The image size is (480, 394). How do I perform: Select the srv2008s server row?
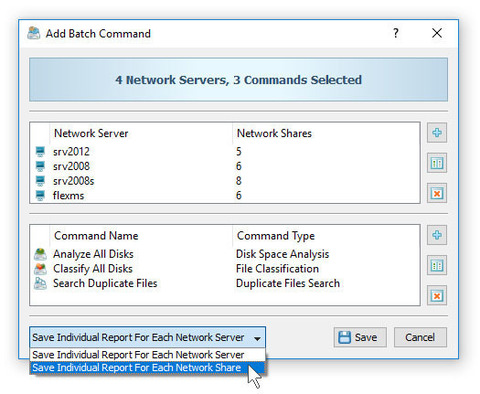click(x=225, y=181)
